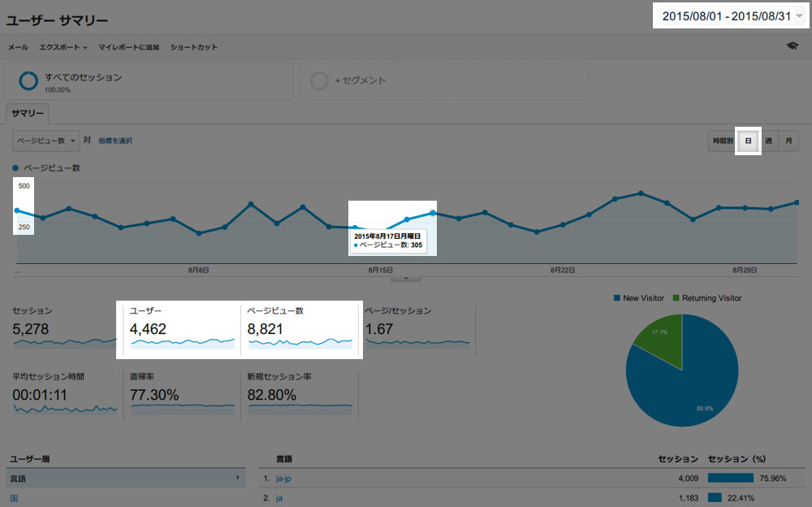The width and height of the screenshot is (812, 507).
Task: Click the セッション column header
Action: coord(678,459)
